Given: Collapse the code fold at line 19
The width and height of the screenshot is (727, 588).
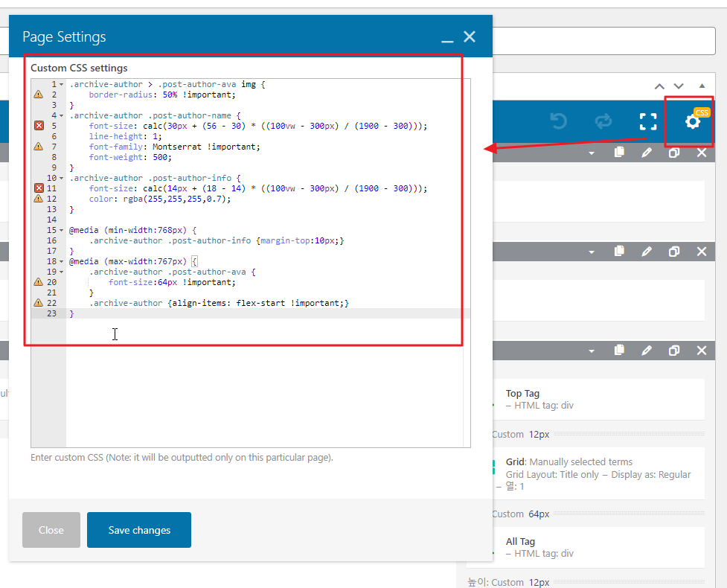Looking at the screenshot, I should pos(61,272).
